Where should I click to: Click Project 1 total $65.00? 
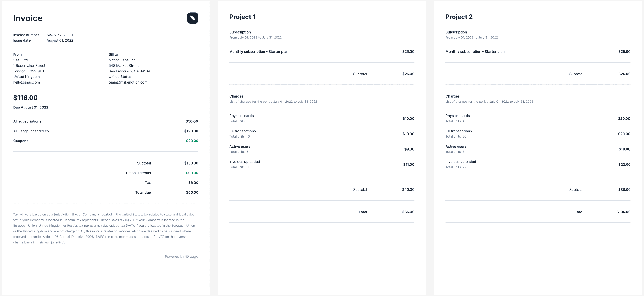pos(408,212)
